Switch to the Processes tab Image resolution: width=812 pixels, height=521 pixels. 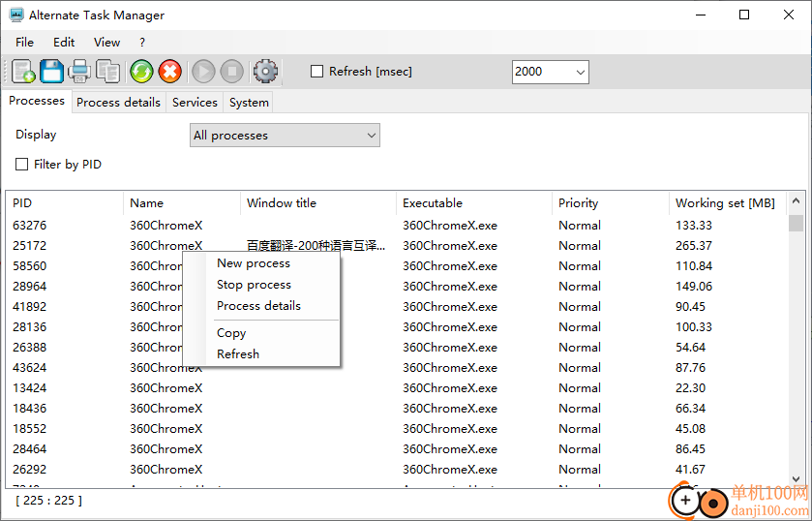(37, 101)
